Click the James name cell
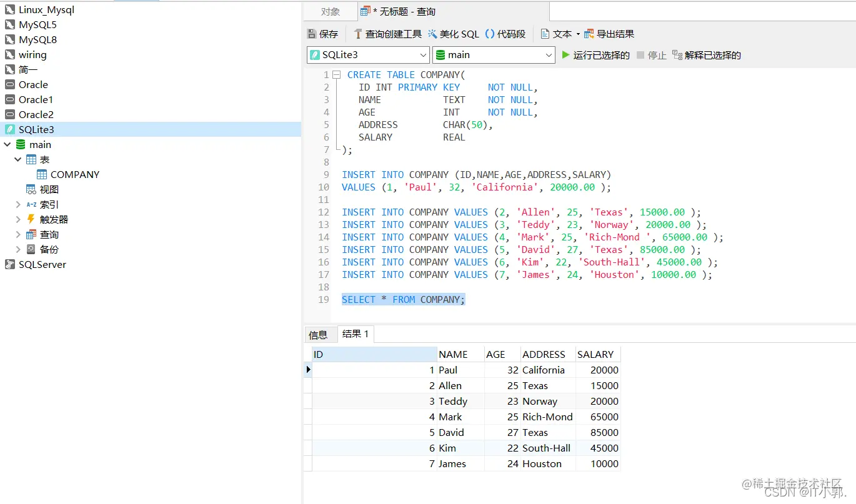 pos(460,464)
